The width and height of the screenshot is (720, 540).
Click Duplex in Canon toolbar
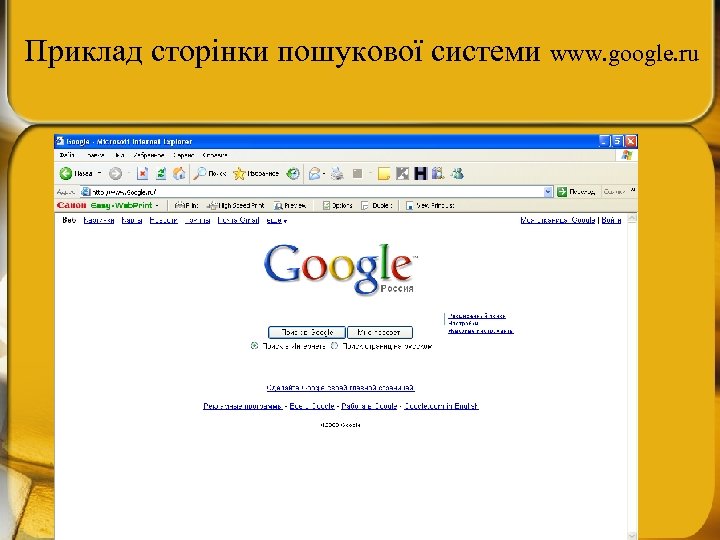pyautogui.click(x=377, y=206)
